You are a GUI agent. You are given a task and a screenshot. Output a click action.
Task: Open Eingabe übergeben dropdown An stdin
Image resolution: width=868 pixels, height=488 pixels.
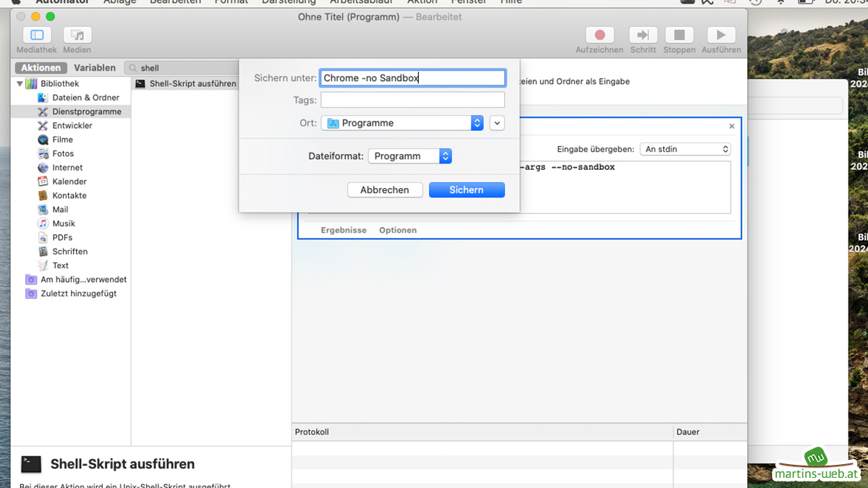pos(686,149)
